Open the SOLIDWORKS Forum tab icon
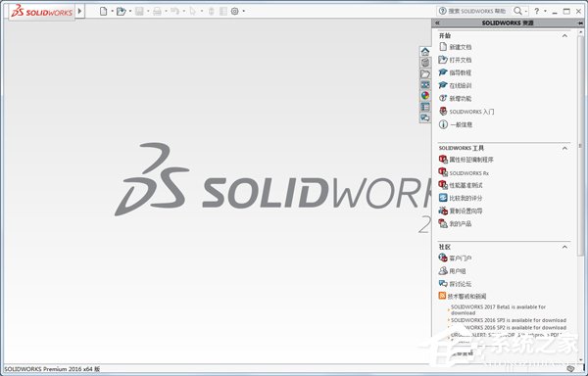 425,117
